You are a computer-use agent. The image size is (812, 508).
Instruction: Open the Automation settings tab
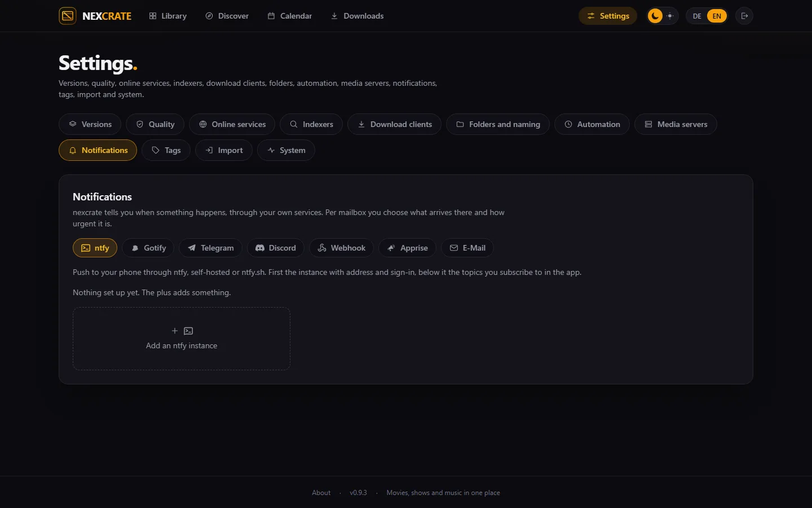coord(592,124)
